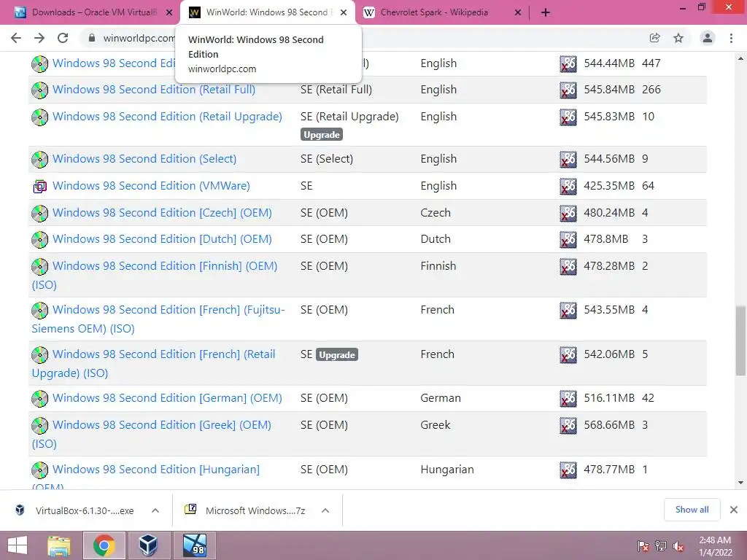Click the x86 icon in the Greek row
This screenshot has width=747, height=560.
(568, 426)
